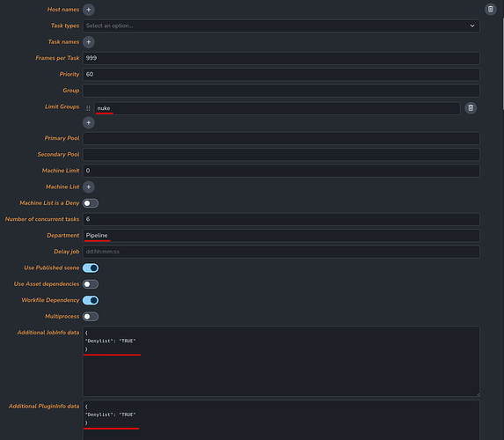Viewport: 504px width, 440px height.
Task: Click the Priority input showing 60
Action: 281,74
